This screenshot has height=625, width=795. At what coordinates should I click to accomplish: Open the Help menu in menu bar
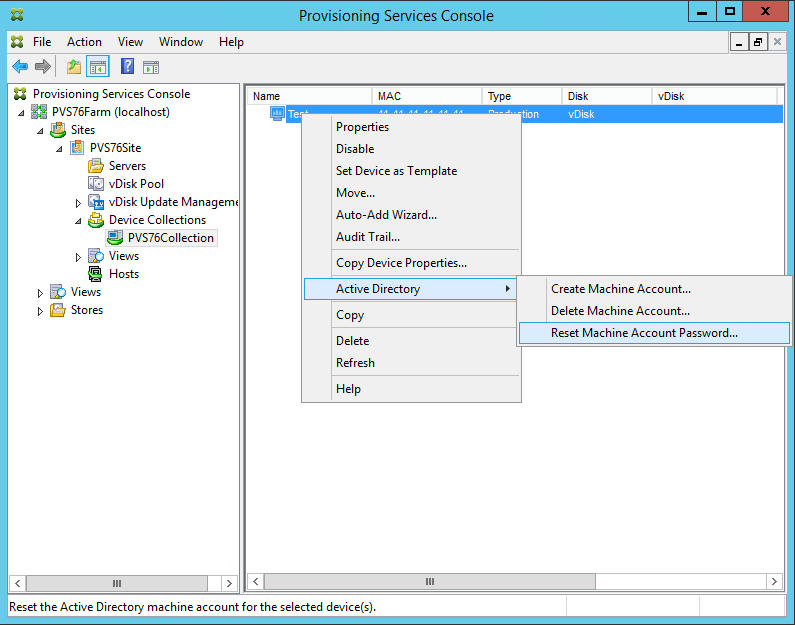click(x=231, y=42)
